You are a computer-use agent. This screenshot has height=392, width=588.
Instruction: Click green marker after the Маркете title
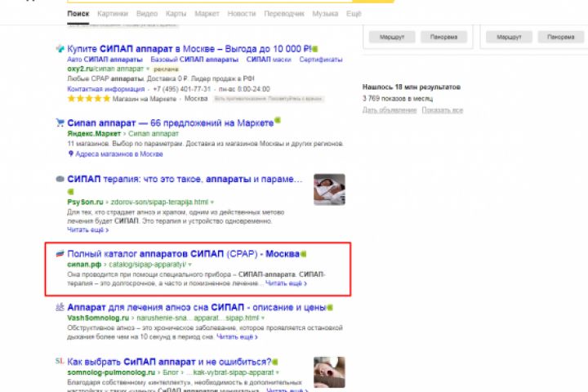[278, 120]
